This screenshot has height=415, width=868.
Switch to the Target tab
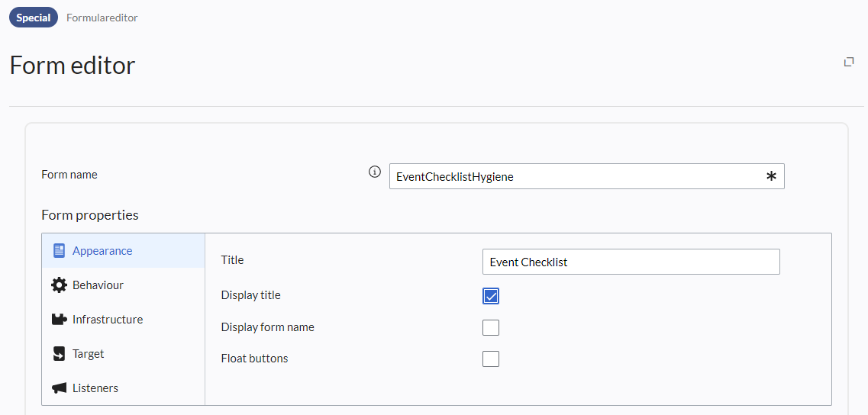pyautogui.click(x=88, y=354)
